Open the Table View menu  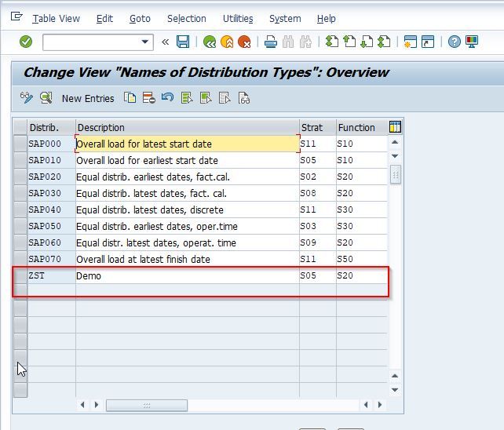[57, 19]
